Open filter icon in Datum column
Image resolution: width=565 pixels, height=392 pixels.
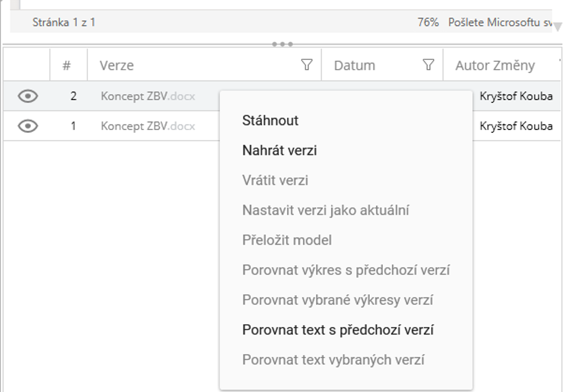coord(429,65)
